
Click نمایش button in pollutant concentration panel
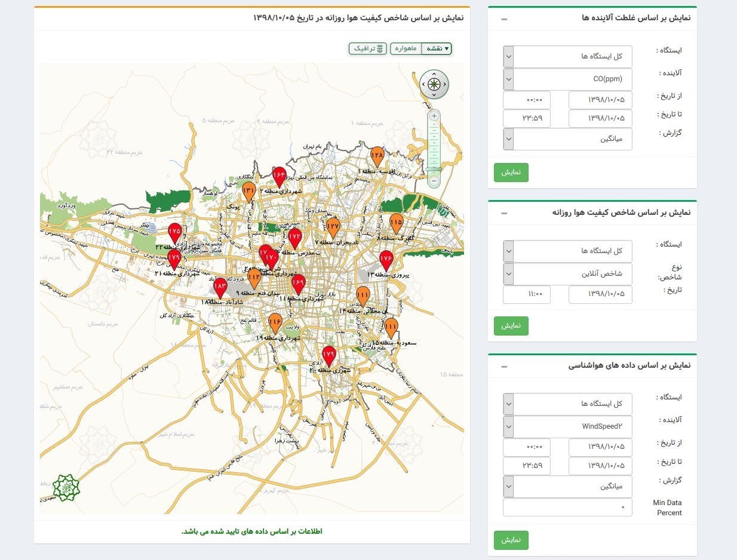511,173
